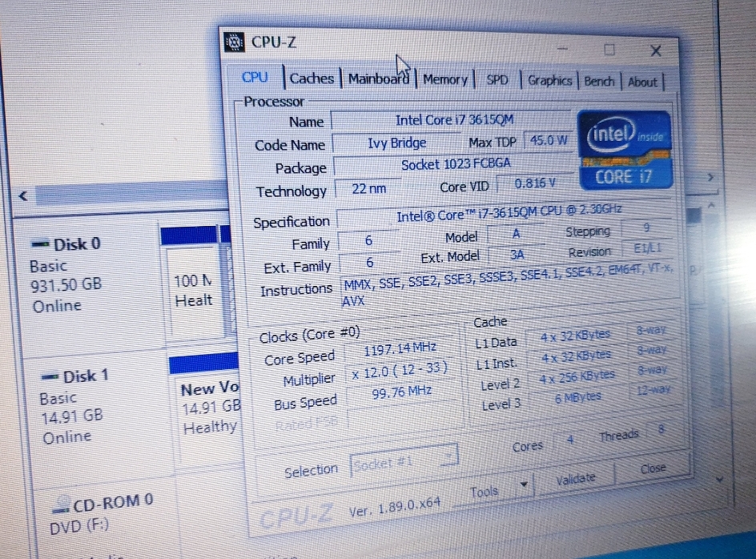Click the Disk 0 drive icon
756x559 pixels.
(x=40, y=243)
